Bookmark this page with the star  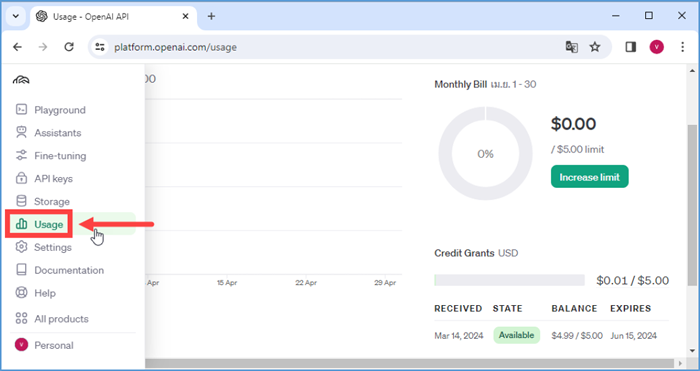(595, 47)
